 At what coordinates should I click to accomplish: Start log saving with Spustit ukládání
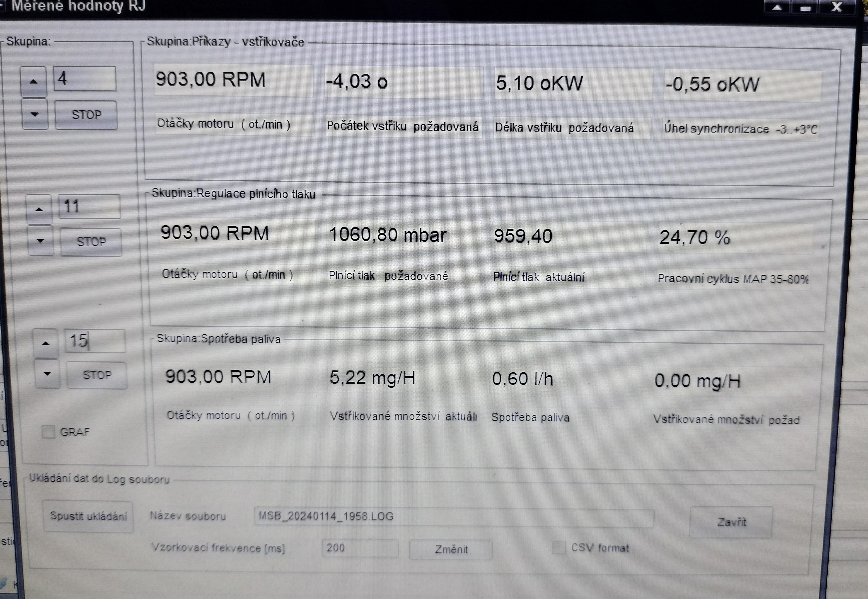88,517
